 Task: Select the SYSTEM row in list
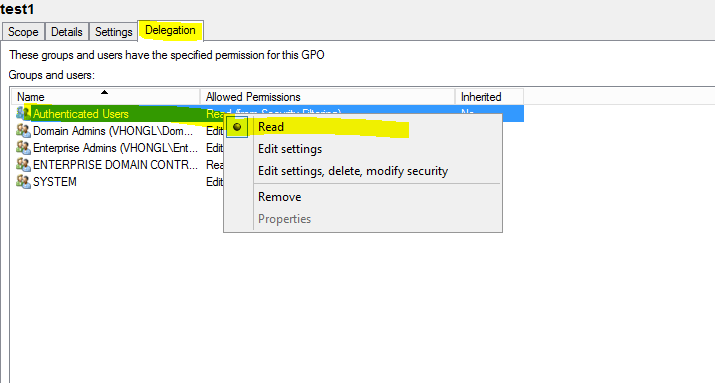(x=119, y=181)
